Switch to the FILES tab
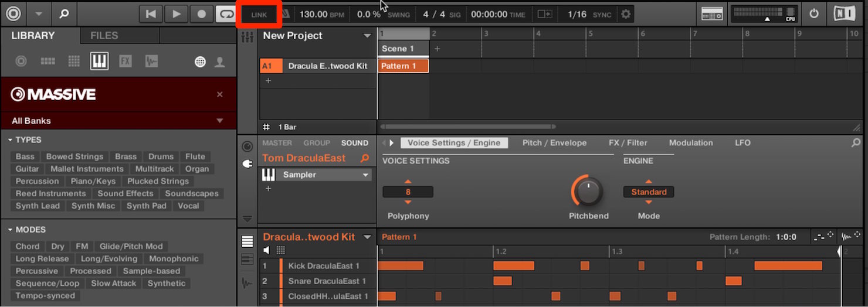This screenshot has height=307, width=868. tap(104, 36)
